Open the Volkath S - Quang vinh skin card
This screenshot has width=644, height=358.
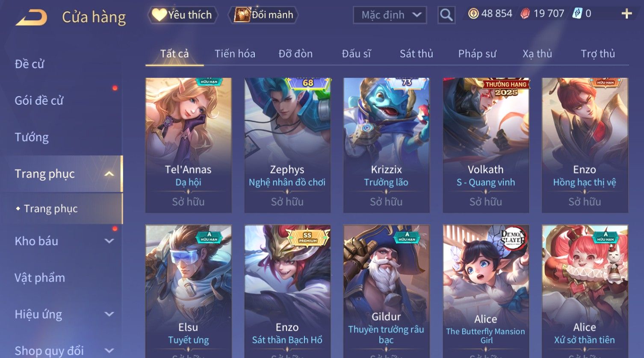coord(486,145)
